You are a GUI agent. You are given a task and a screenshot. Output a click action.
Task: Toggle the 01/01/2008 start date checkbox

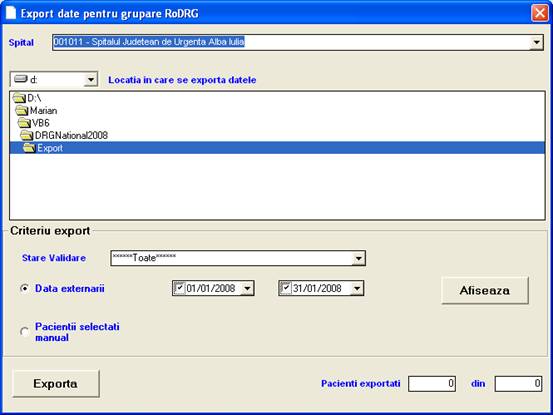(180, 288)
